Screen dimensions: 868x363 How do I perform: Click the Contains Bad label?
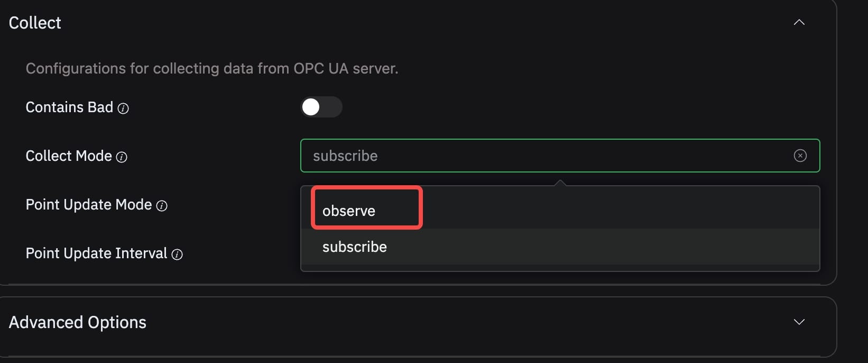click(x=69, y=107)
